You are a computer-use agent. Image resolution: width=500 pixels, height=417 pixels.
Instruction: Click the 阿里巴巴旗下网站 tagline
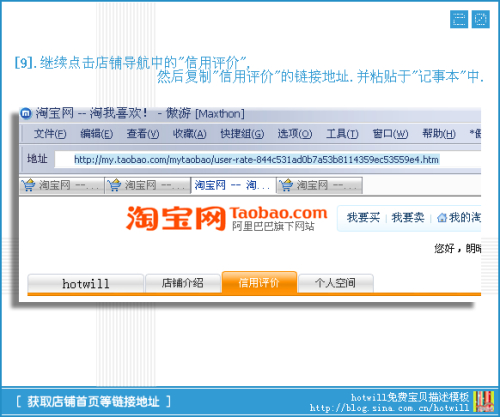[x=273, y=226]
